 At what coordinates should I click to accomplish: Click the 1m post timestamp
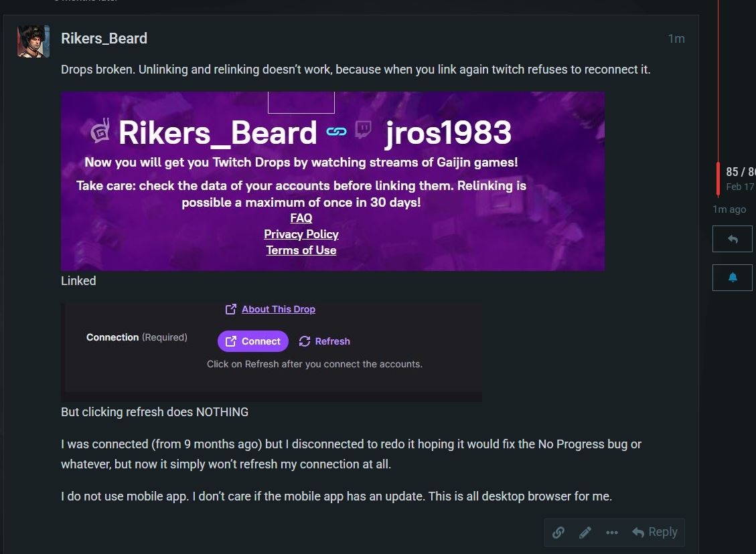(x=676, y=39)
